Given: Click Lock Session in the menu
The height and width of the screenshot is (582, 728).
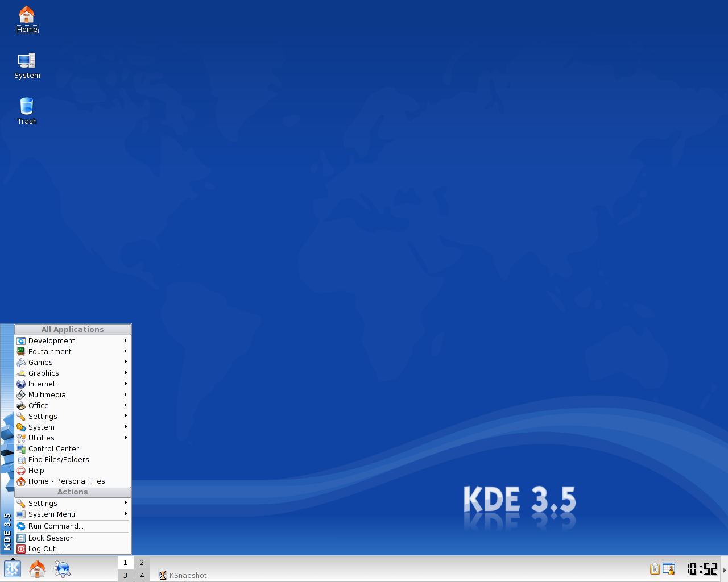Looking at the screenshot, I should 51,538.
